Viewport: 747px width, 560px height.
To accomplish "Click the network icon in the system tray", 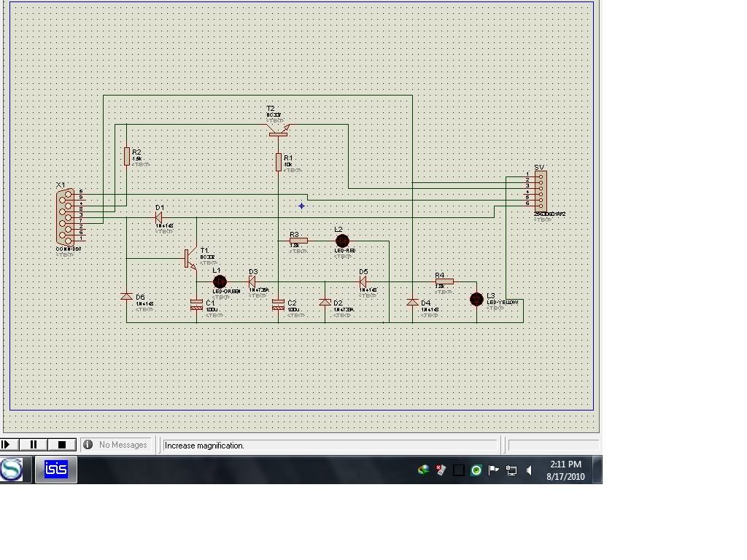I will click(511, 470).
